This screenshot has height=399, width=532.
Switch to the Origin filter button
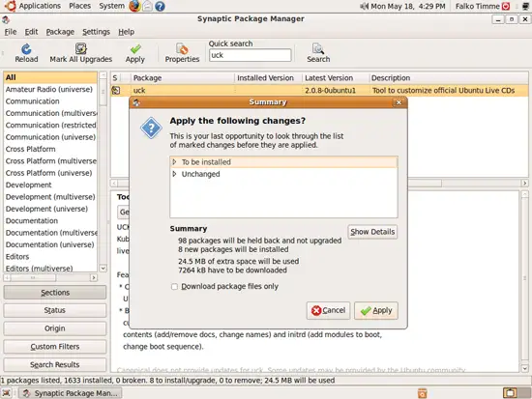[55, 328]
